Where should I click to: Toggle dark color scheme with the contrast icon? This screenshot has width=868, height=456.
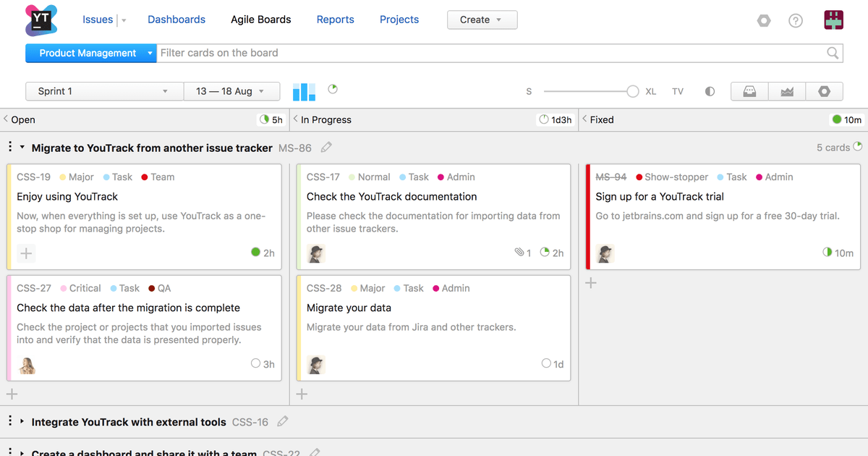coord(710,91)
